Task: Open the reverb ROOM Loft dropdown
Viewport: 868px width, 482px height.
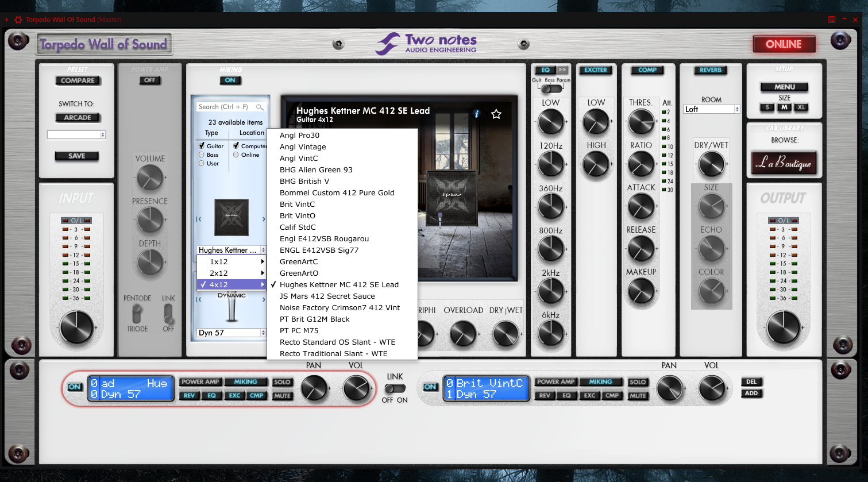Action: (x=711, y=109)
